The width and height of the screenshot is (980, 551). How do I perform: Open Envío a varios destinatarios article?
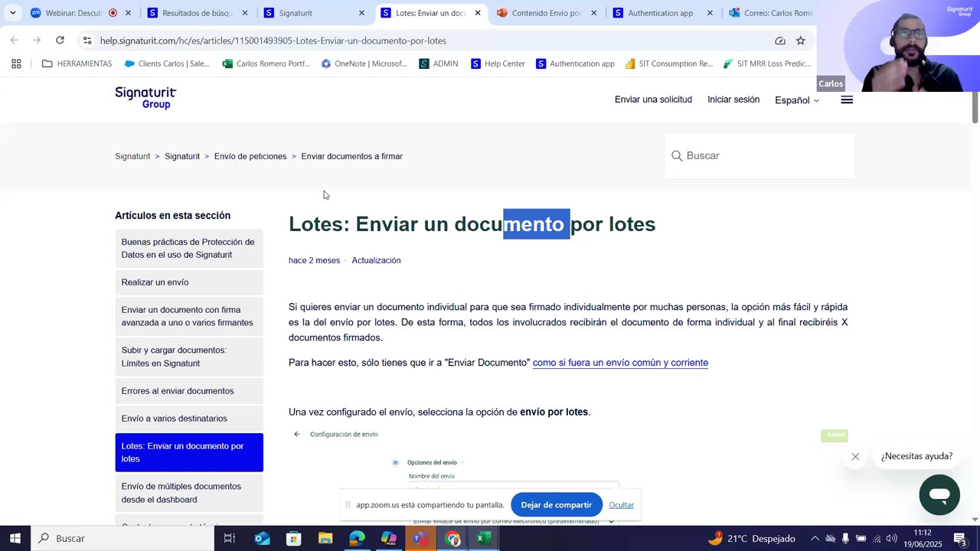click(x=189, y=419)
